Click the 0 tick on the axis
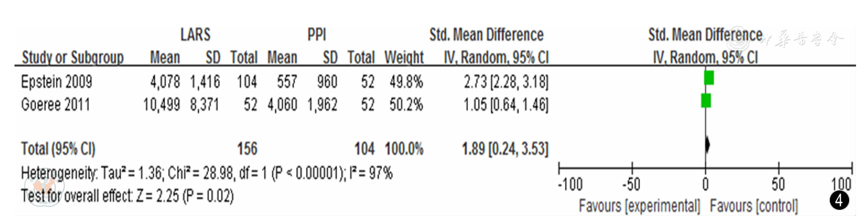868x221 pixels. tap(706, 184)
